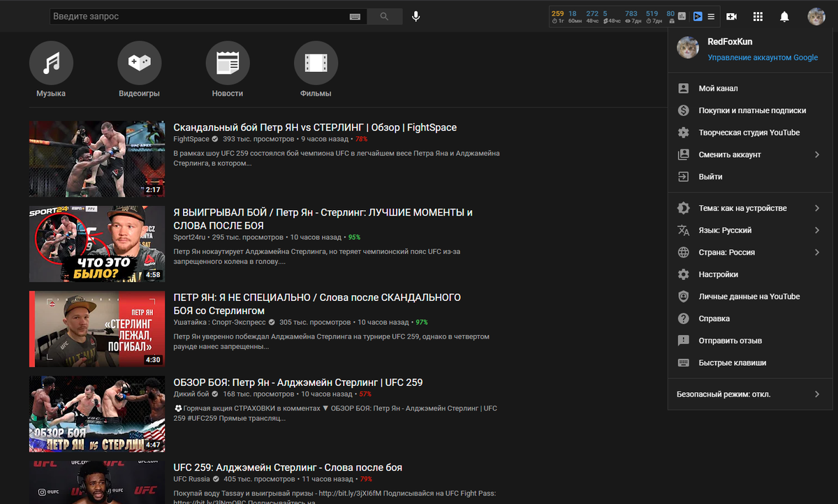Image resolution: width=838 pixels, height=504 pixels.
Task: Click the Выйти sign-out icon
Action: click(684, 177)
